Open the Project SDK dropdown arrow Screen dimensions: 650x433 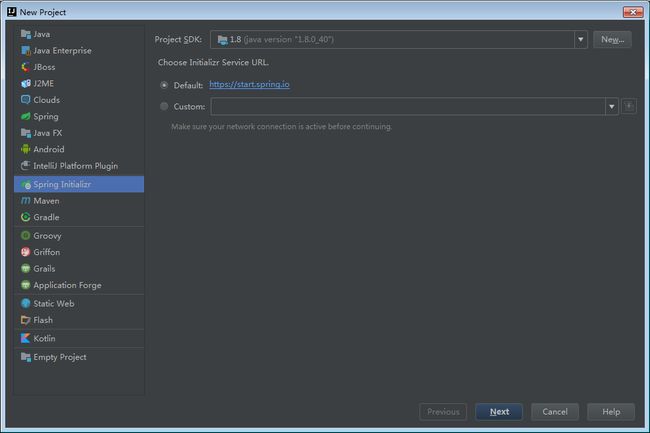pyautogui.click(x=581, y=39)
